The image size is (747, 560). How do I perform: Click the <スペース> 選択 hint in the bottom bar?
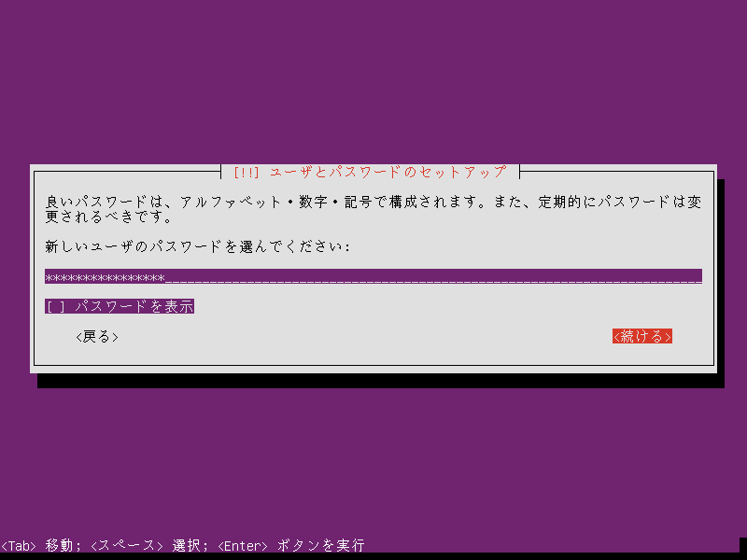149,545
